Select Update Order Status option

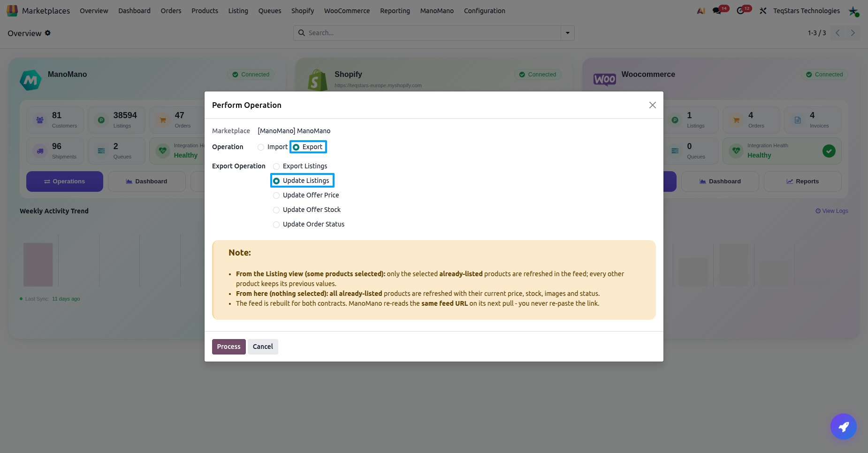point(276,225)
